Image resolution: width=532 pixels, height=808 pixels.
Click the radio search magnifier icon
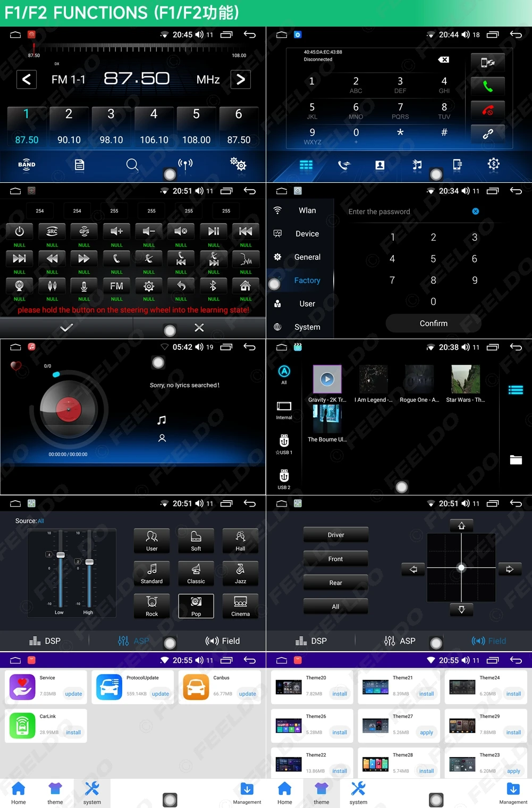[132, 165]
